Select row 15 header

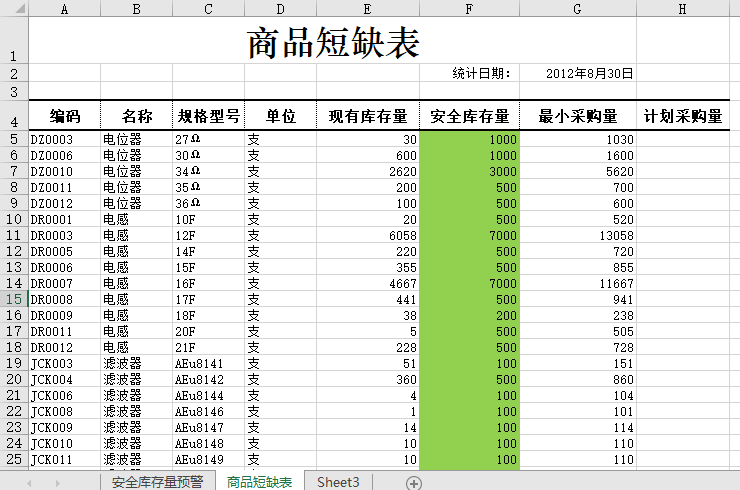[14, 299]
